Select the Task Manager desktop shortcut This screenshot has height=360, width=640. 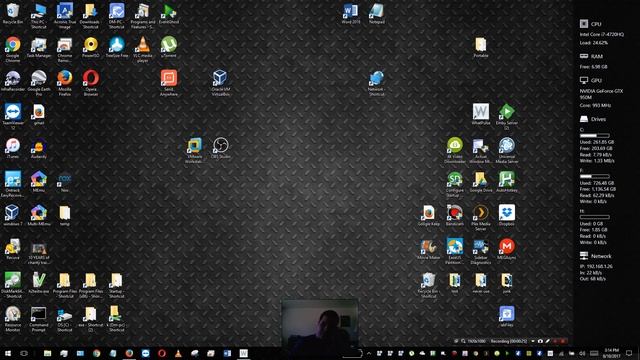(x=39, y=47)
